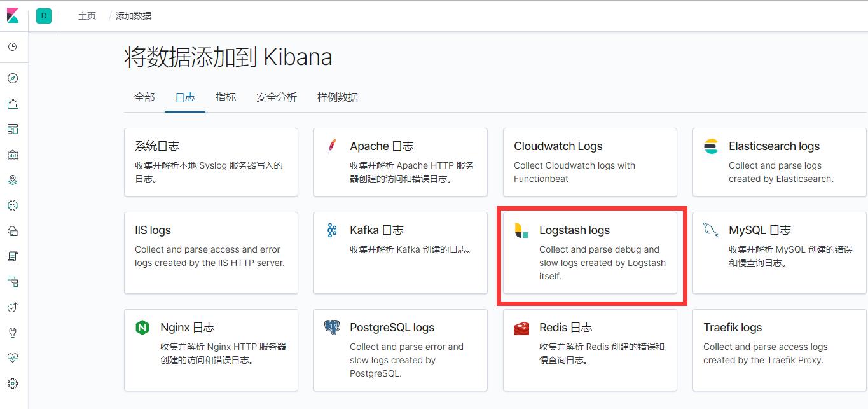The height and width of the screenshot is (409, 868).
Task: Select the 日志 tab
Action: point(185,97)
